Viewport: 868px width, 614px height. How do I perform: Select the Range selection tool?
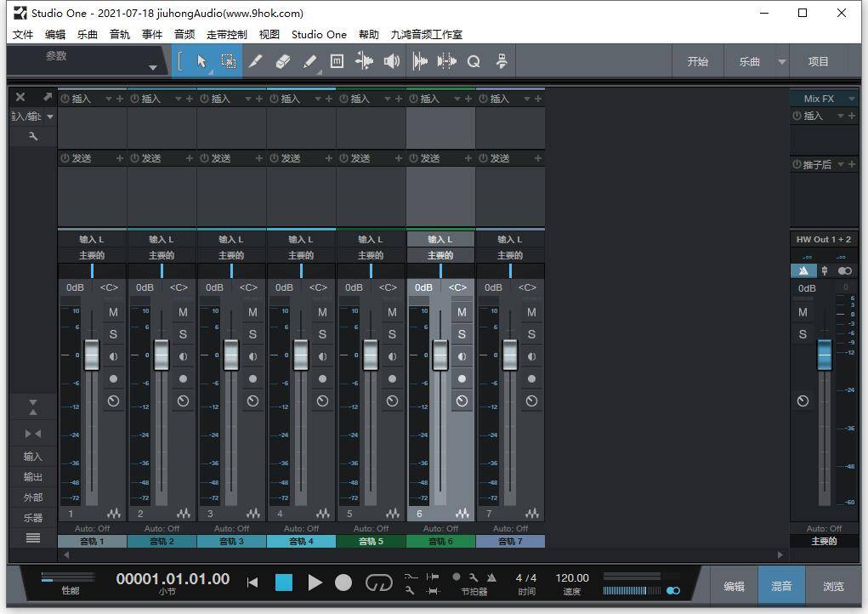[228, 60]
